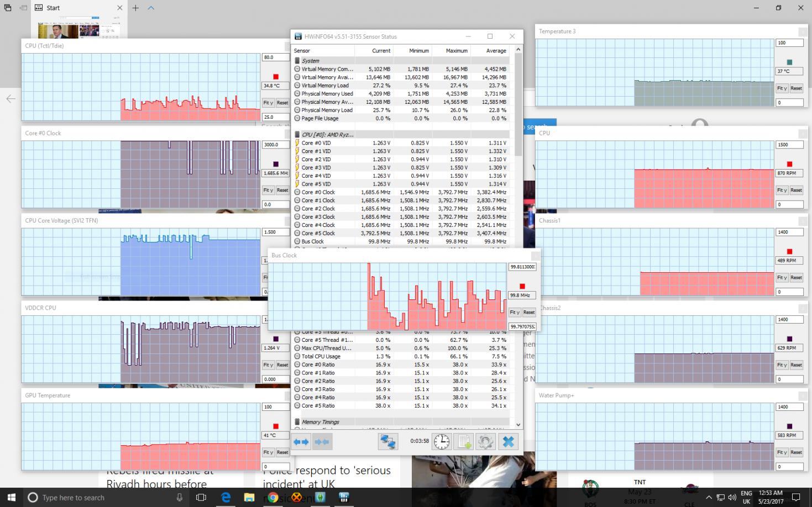Expand hidden system tray icons
Image resolution: width=812 pixels, height=507 pixels.
(x=709, y=498)
